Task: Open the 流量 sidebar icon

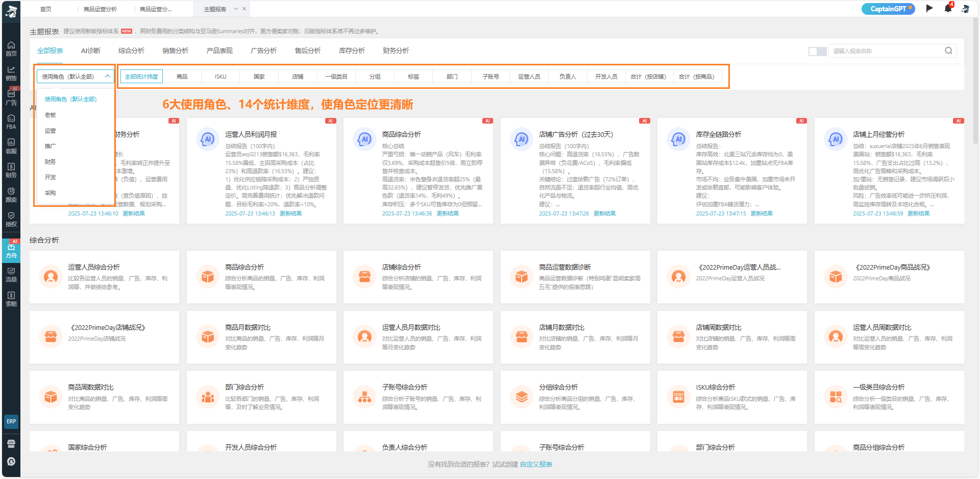Action: coord(11,274)
